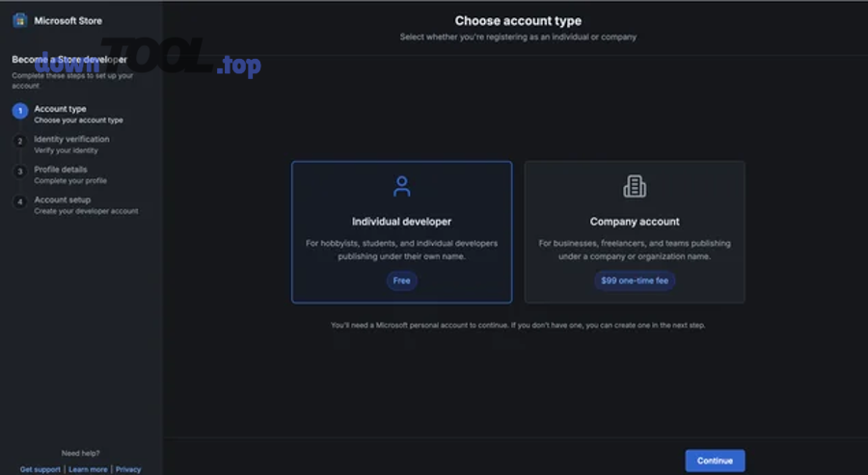Open the Learn more link

click(x=88, y=469)
